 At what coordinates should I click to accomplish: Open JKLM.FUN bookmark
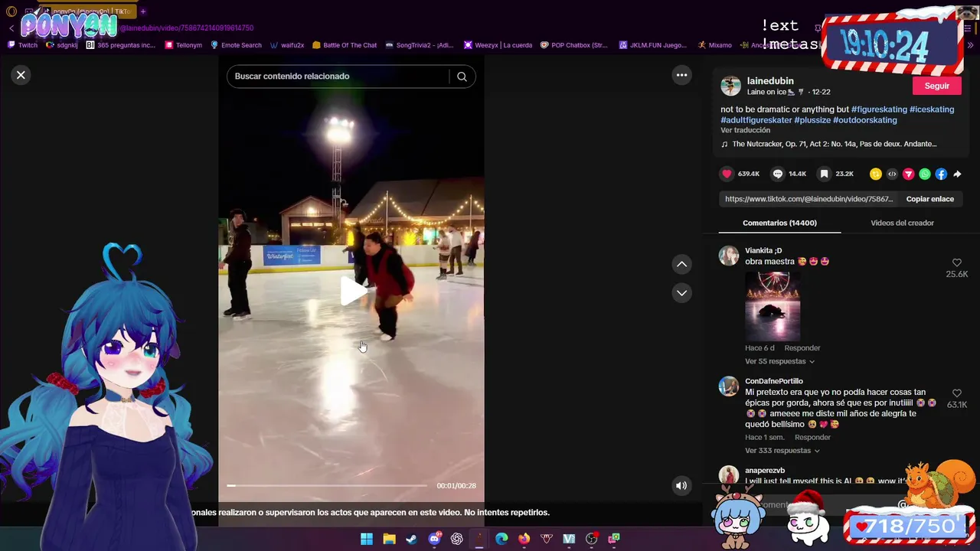[653, 45]
